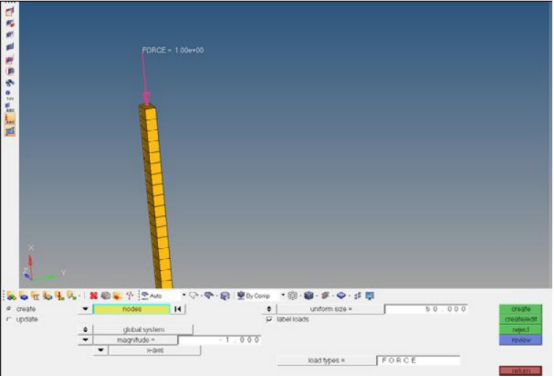Click the highlighted load icon in left sidebar
Image resolution: width=554 pixels, height=377 pixels.
click(x=10, y=119)
